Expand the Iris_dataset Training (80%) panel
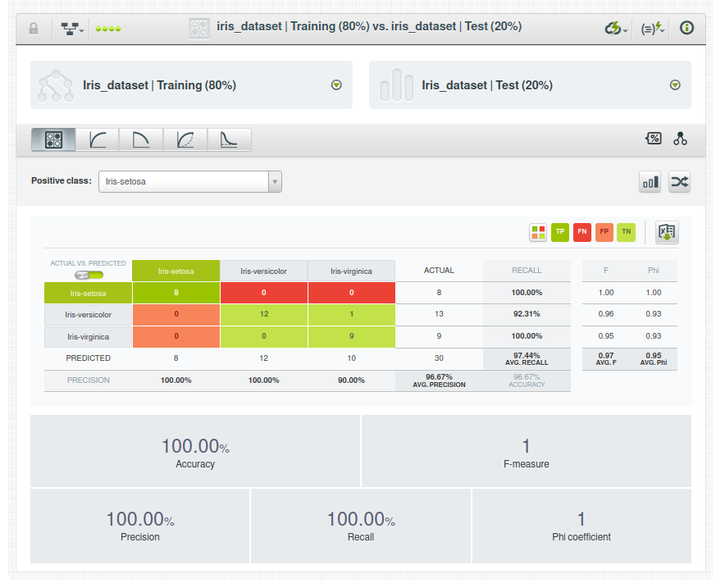This screenshot has height=588, width=716. coord(336,85)
